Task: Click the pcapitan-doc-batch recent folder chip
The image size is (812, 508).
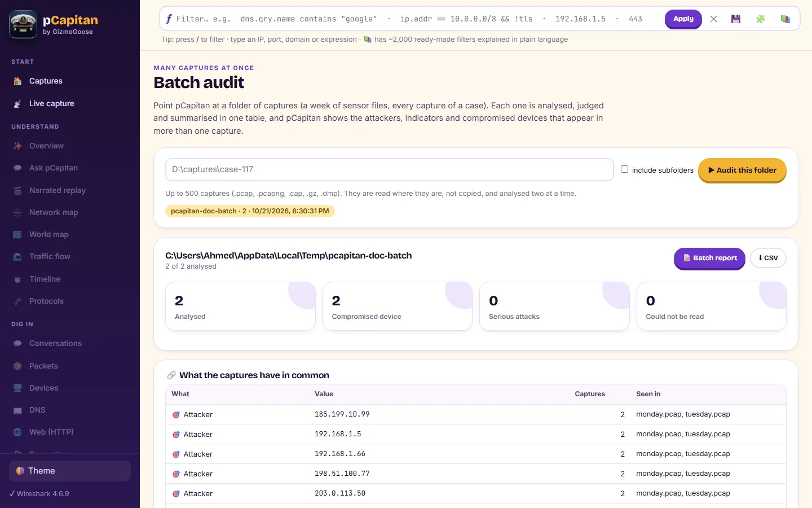Action: (x=250, y=211)
